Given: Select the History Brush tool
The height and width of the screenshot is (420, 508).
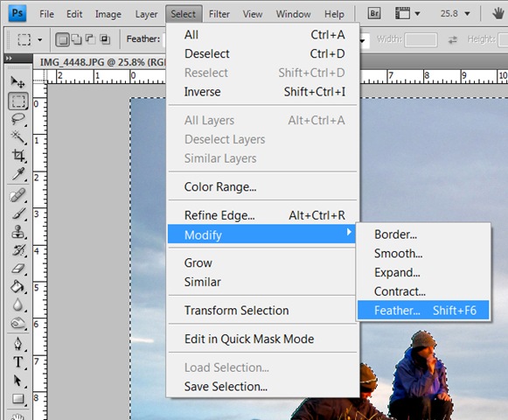Looking at the screenshot, I should [17, 250].
